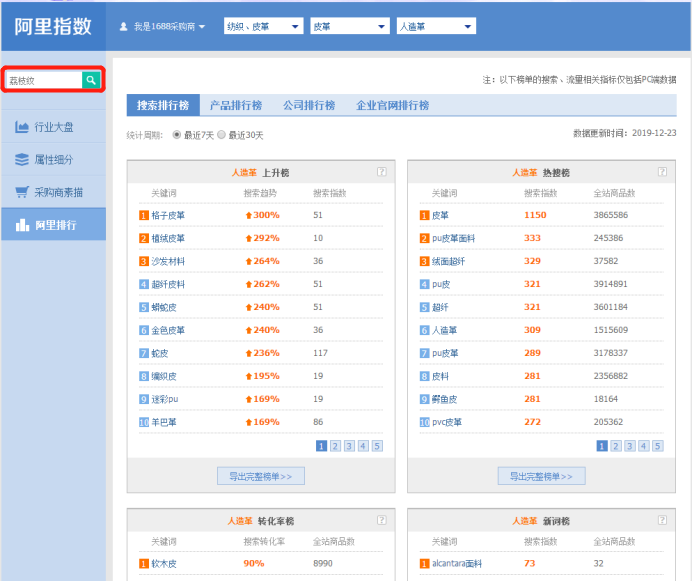692x581 pixels.
Task: Go to page 5 of 热搜榜
Action: pyautogui.click(x=658, y=446)
